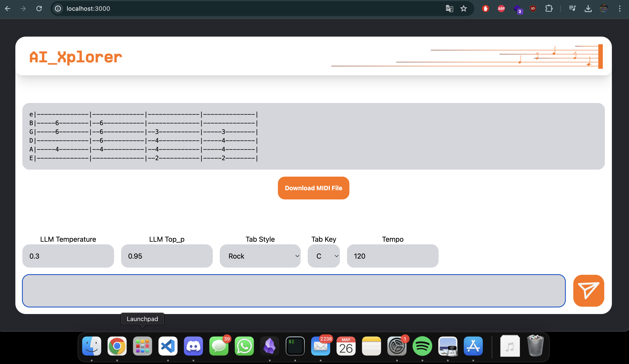Image resolution: width=629 pixels, height=364 pixels.
Task: Open the Tab Style dropdown
Action: pos(260,256)
